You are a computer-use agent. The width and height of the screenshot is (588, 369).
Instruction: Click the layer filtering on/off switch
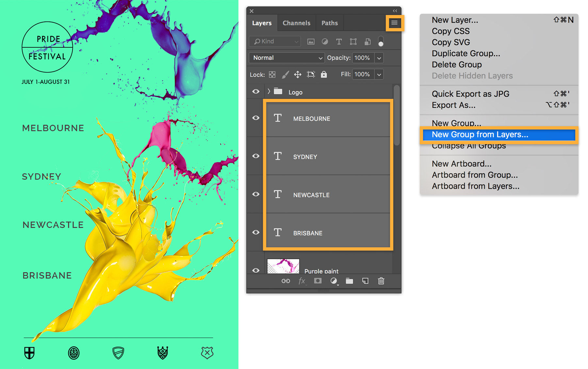(x=381, y=41)
